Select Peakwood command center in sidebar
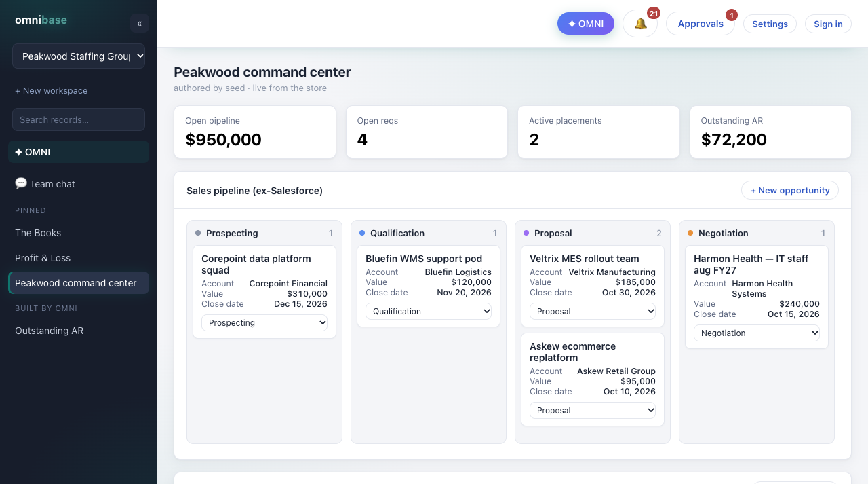The image size is (868, 484). coord(79,283)
